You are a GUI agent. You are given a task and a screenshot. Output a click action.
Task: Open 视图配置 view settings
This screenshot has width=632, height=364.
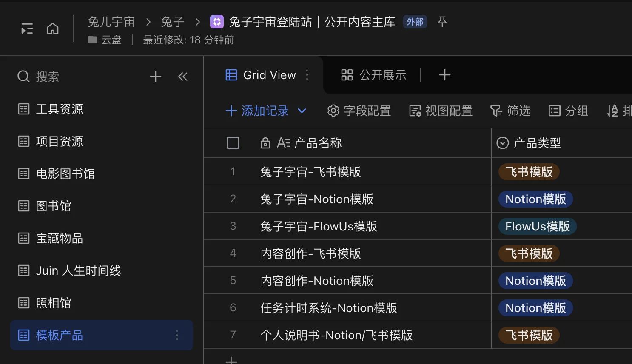[x=441, y=111]
